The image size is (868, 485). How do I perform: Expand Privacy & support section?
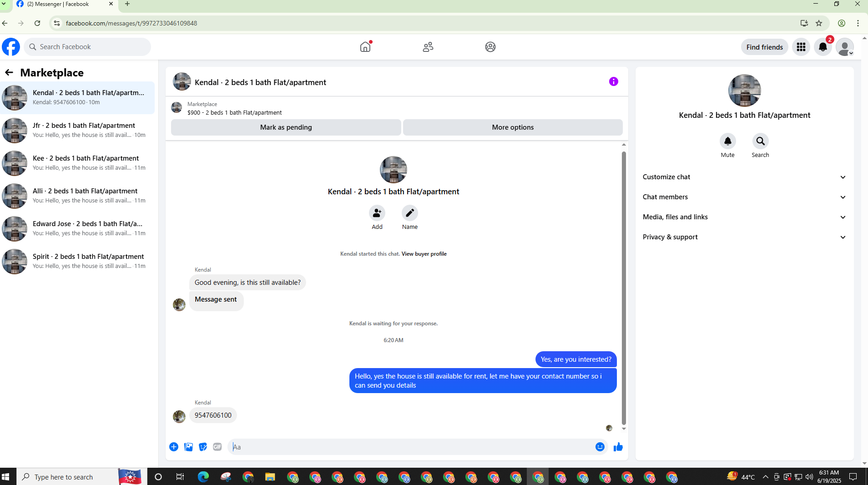click(745, 237)
